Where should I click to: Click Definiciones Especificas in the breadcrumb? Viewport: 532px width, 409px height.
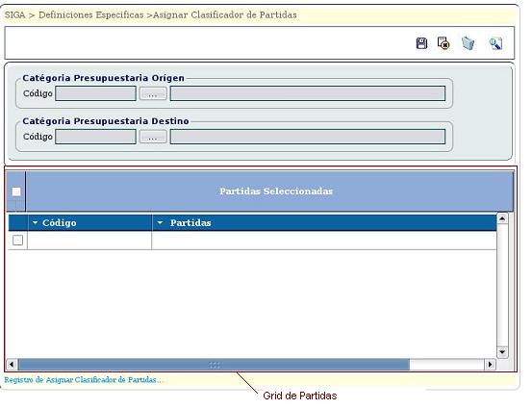[x=91, y=15]
